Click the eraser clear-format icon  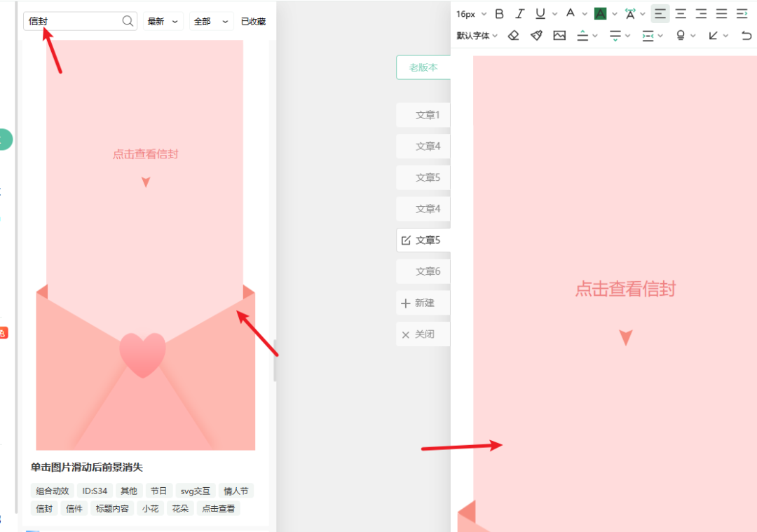[514, 35]
